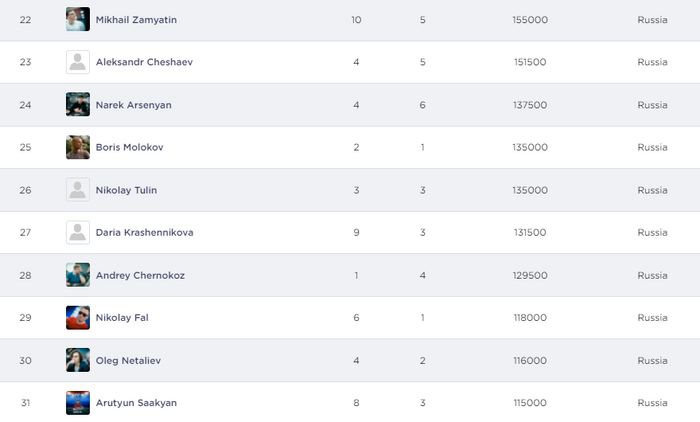Image resolution: width=700 pixels, height=422 pixels.
Task: Open Aleksandr Cheshaev's name link
Action: click(x=144, y=62)
